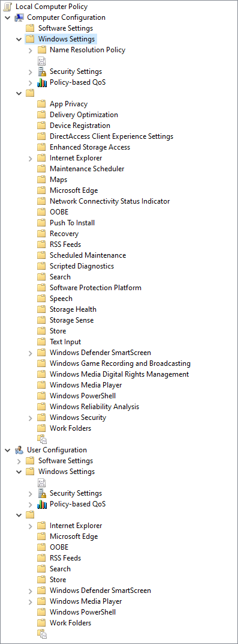This screenshot has width=238, height=644.
Task: Expand Internet Explorer under User Configuration
Action: point(31,526)
